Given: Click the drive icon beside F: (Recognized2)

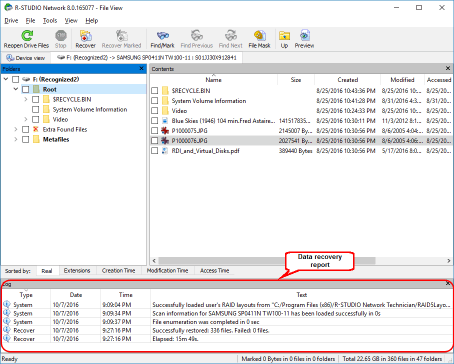Looking at the screenshot, I should pyautogui.click(x=26, y=79).
